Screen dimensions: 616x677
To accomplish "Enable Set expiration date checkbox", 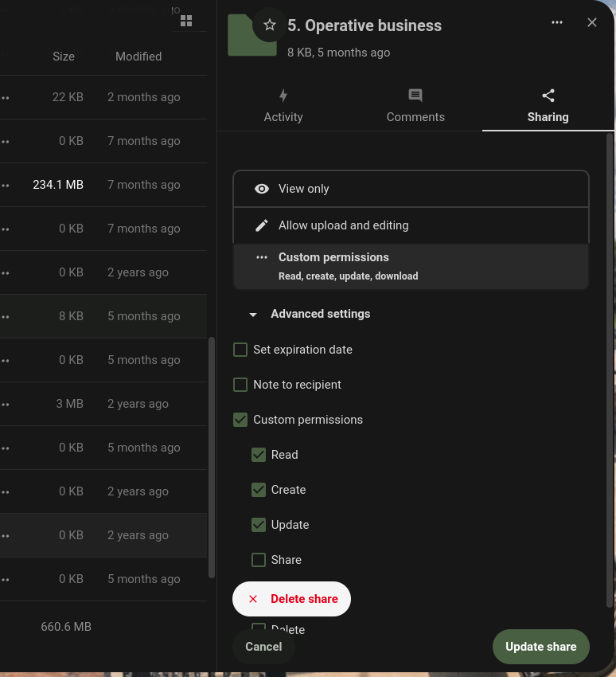I will coord(240,350).
